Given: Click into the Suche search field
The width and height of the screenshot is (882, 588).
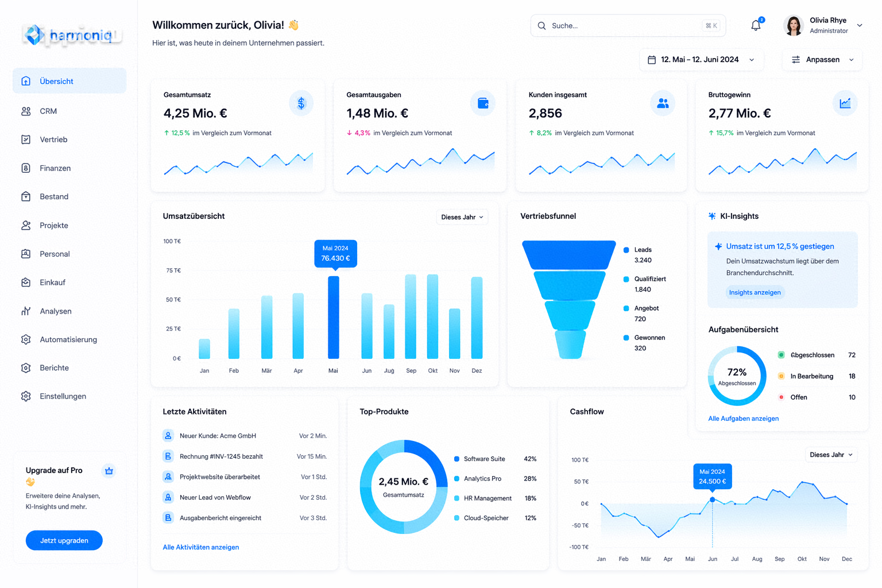Looking at the screenshot, I should click(x=628, y=26).
